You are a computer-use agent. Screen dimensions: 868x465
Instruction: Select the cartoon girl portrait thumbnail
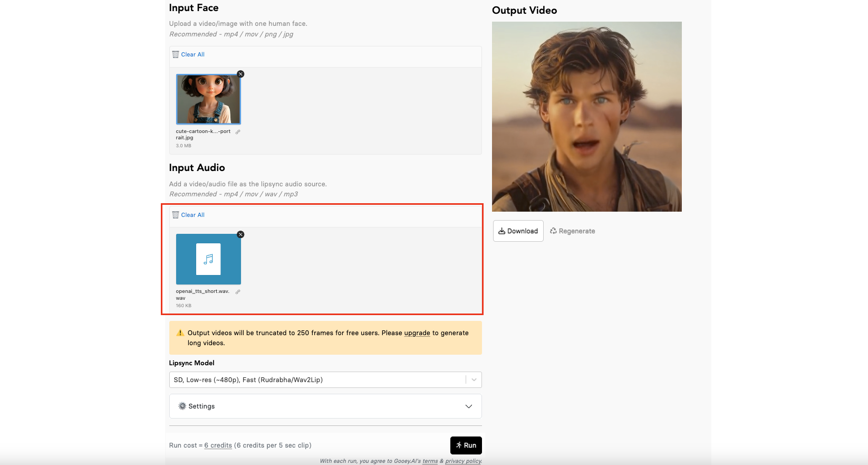tap(208, 99)
